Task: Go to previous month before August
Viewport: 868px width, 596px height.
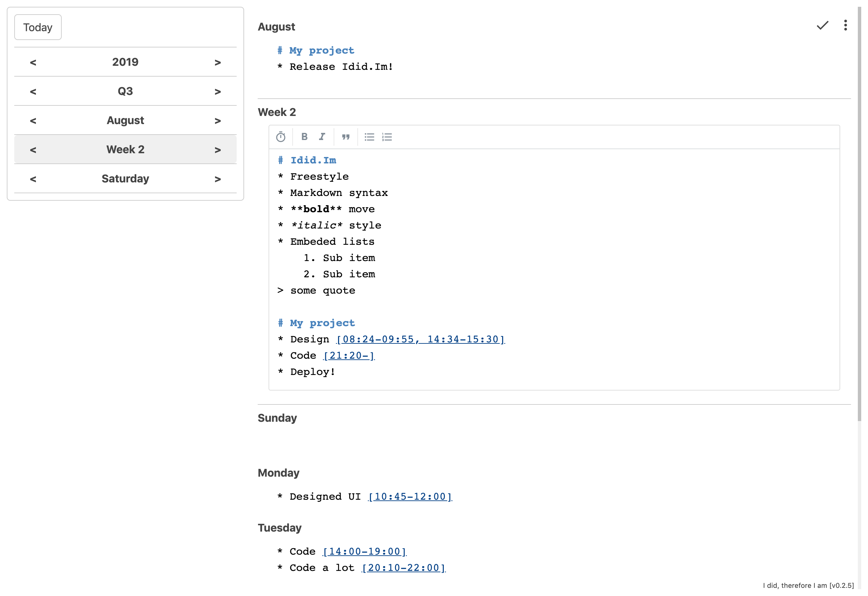Action: 33,121
